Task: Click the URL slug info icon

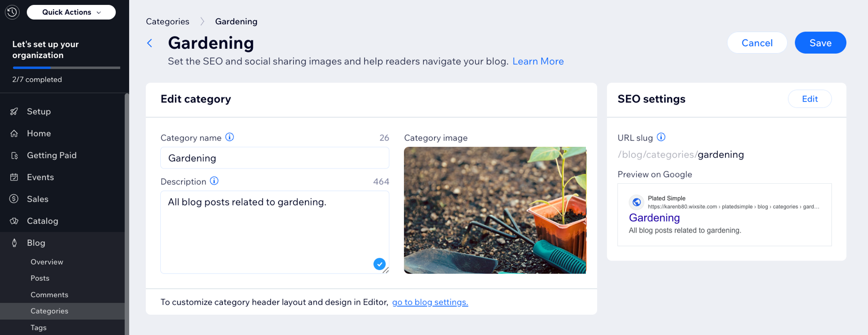Action: (661, 137)
